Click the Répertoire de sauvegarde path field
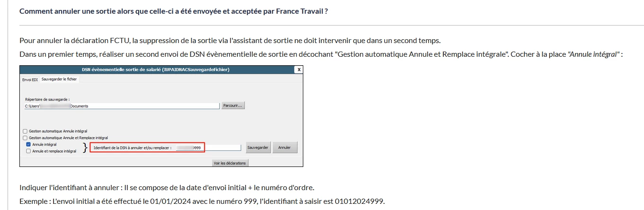 (122, 106)
